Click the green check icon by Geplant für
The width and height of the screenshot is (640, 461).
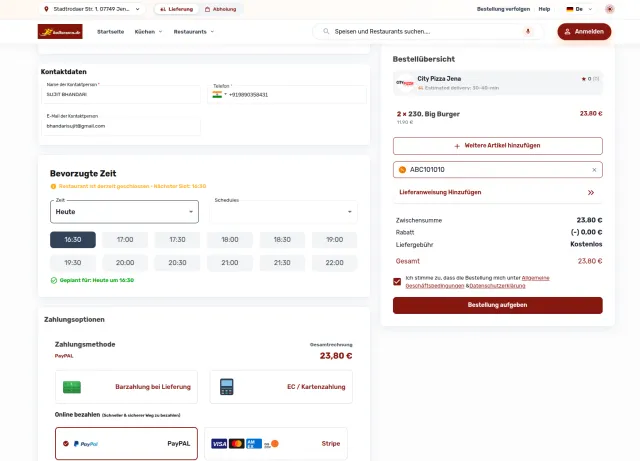click(x=53, y=280)
